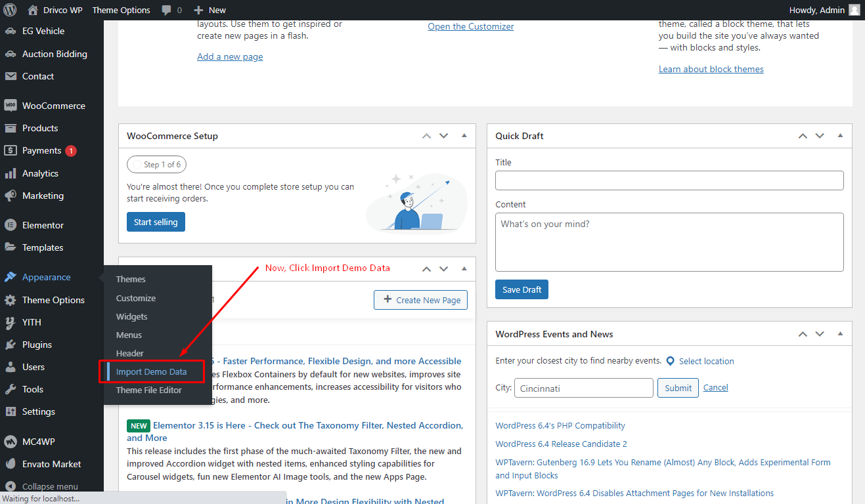Click the MC4WP icon in sidebar
This screenshot has width=865, height=504.
(x=10, y=441)
